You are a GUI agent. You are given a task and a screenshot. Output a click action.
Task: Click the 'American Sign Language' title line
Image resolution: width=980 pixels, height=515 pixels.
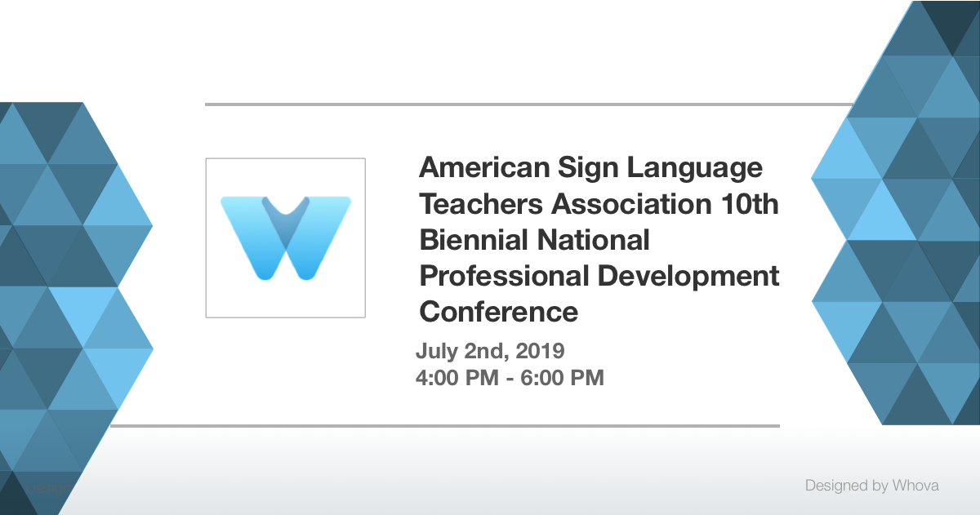(x=591, y=167)
